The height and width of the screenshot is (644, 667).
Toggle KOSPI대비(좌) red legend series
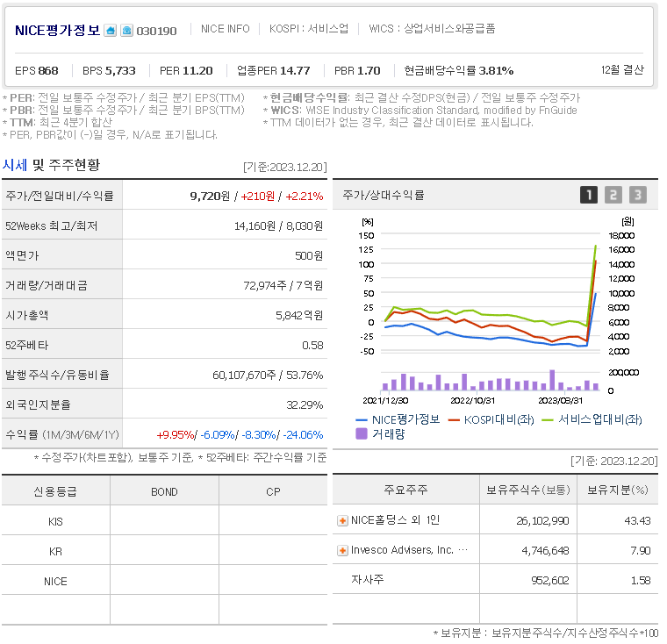point(491,420)
